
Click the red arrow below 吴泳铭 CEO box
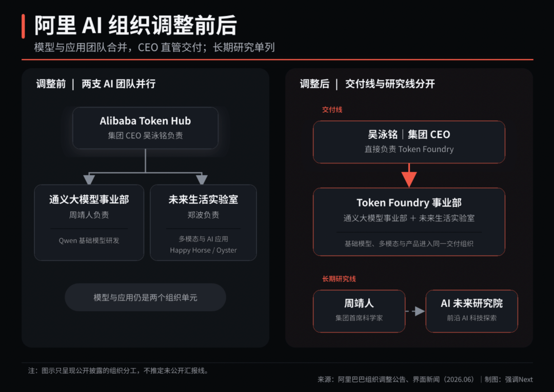(409, 175)
